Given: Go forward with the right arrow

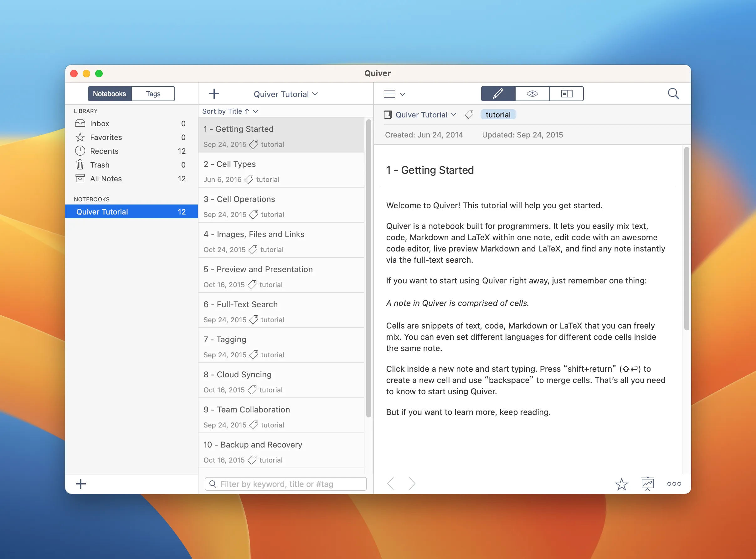Looking at the screenshot, I should coord(412,484).
